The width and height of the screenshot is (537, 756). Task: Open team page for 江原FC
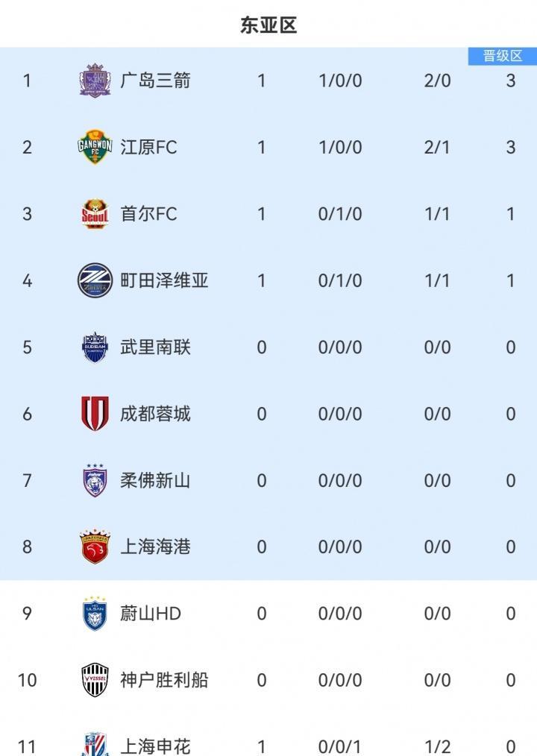tap(148, 147)
